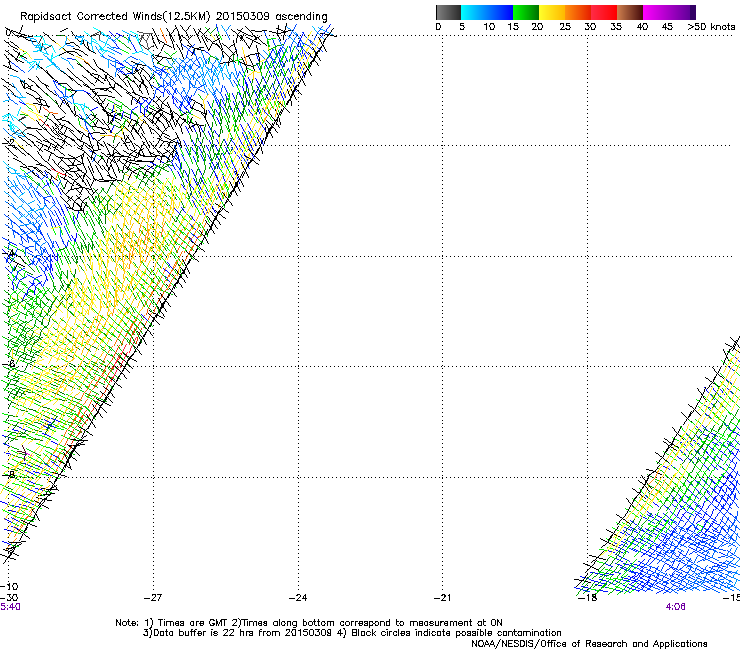Click the 'NOAA/NESDIS/Office of Research and Applications' credit
Screen dimensions: 740x650
pyautogui.click(x=589, y=644)
